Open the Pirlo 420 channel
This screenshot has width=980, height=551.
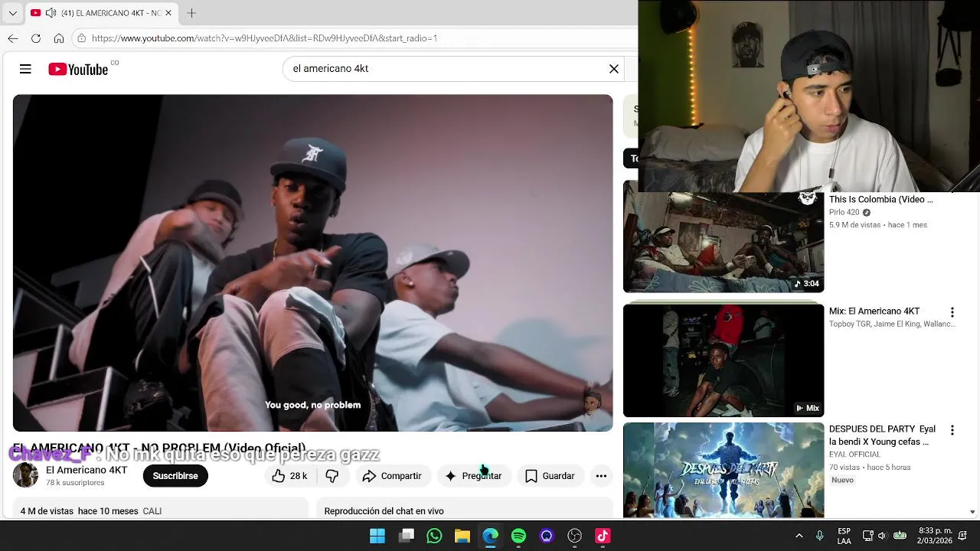844,213
